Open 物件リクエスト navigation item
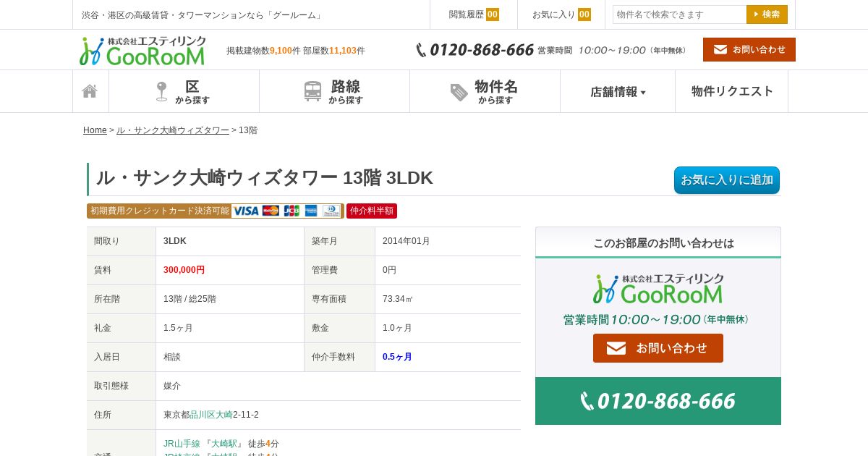Viewport: 868px width, 456px height. coord(732,91)
